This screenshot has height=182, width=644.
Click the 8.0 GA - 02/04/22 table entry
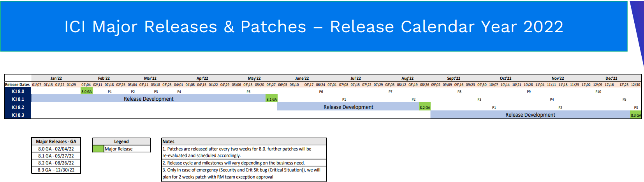(x=56, y=149)
